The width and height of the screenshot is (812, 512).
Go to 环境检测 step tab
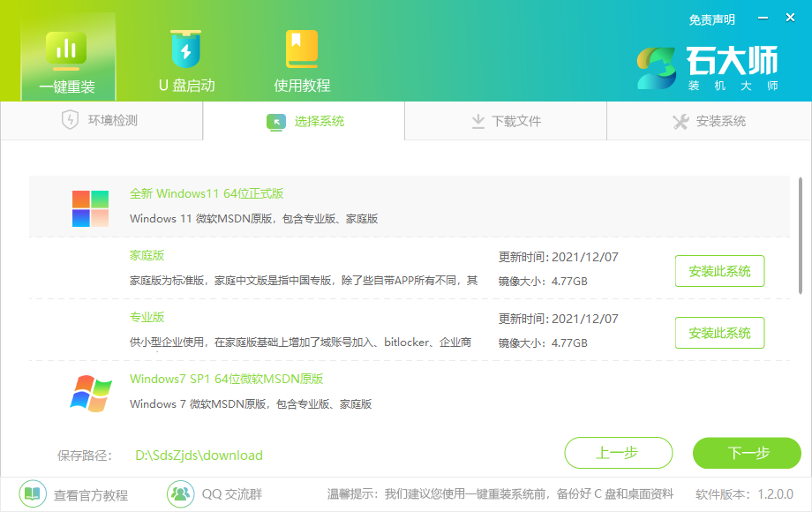point(101,121)
